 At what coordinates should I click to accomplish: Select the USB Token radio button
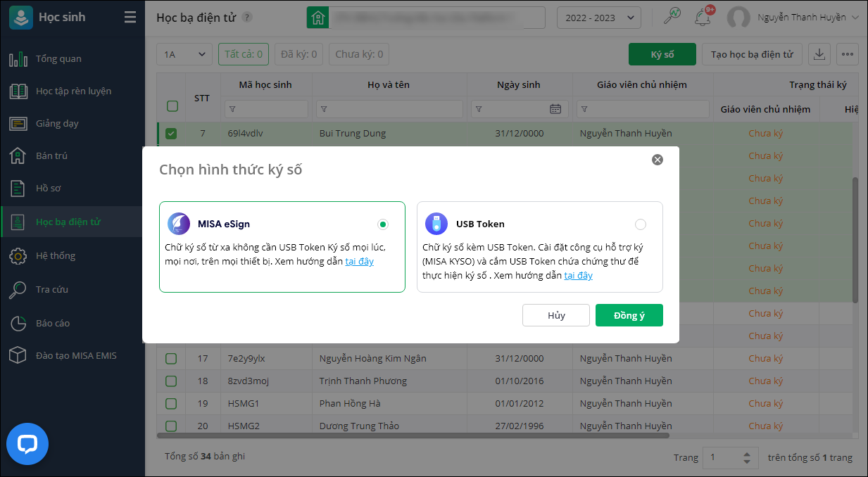pos(640,224)
